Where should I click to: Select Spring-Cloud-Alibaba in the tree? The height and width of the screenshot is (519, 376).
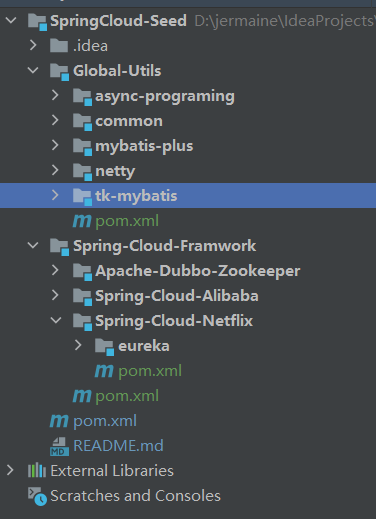tap(177, 296)
